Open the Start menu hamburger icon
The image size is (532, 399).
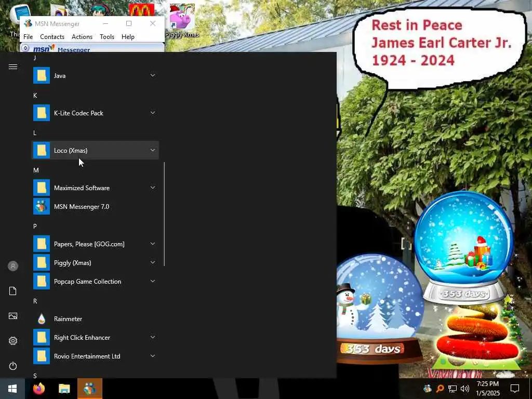point(13,66)
